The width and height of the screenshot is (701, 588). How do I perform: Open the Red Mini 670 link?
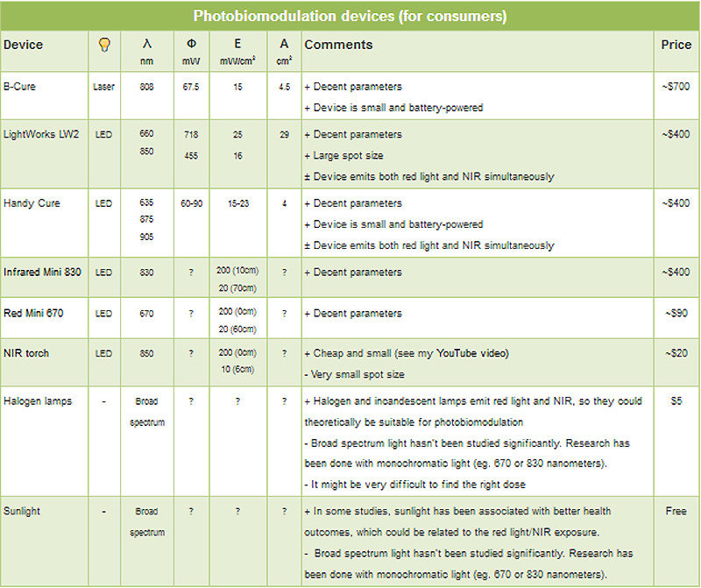(x=33, y=313)
